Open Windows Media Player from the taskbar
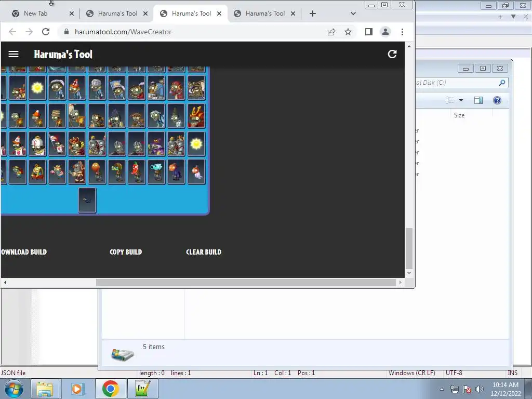This screenshot has height=399, width=532. 77,389
